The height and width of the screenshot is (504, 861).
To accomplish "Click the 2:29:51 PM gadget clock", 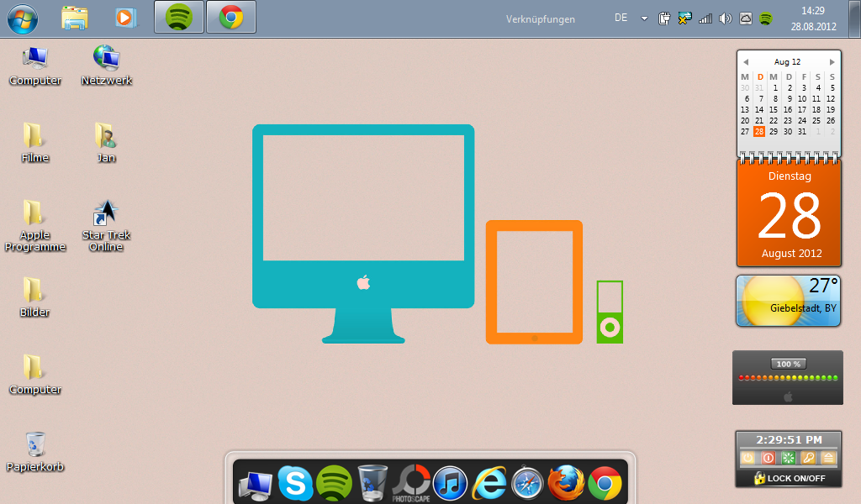I will click(x=789, y=440).
